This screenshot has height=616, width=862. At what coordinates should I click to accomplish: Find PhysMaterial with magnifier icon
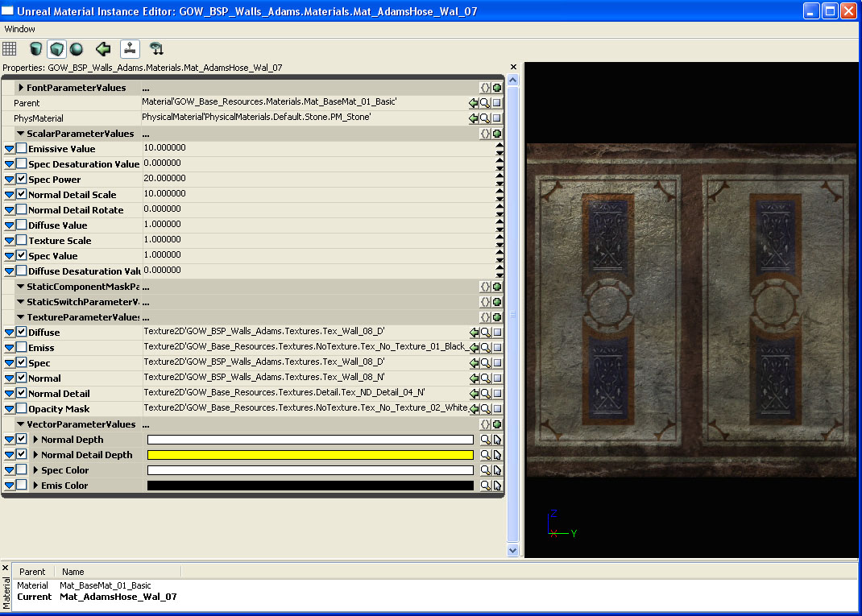pyautogui.click(x=485, y=118)
